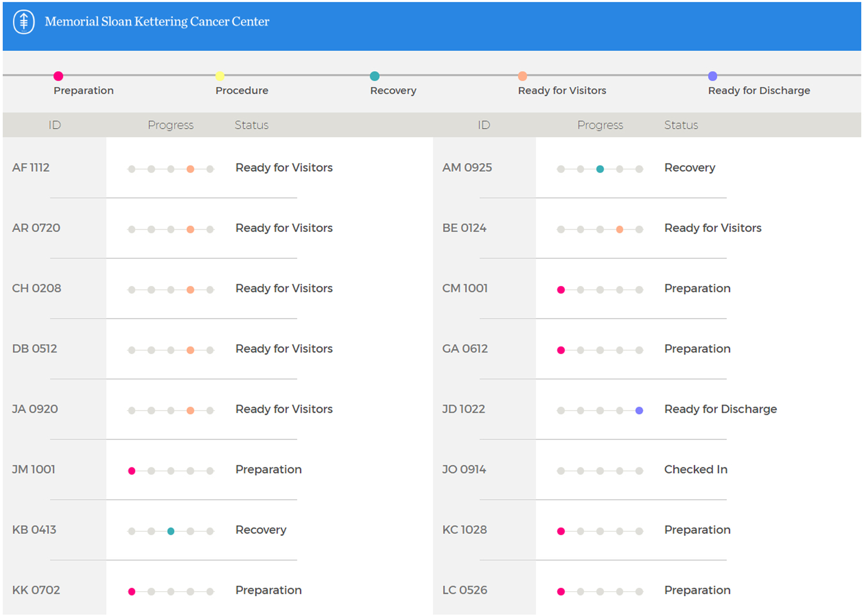Viewport: 864px width, 616px height.
Task: Click the yellow Procedure legend dot
Action: pyautogui.click(x=220, y=76)
